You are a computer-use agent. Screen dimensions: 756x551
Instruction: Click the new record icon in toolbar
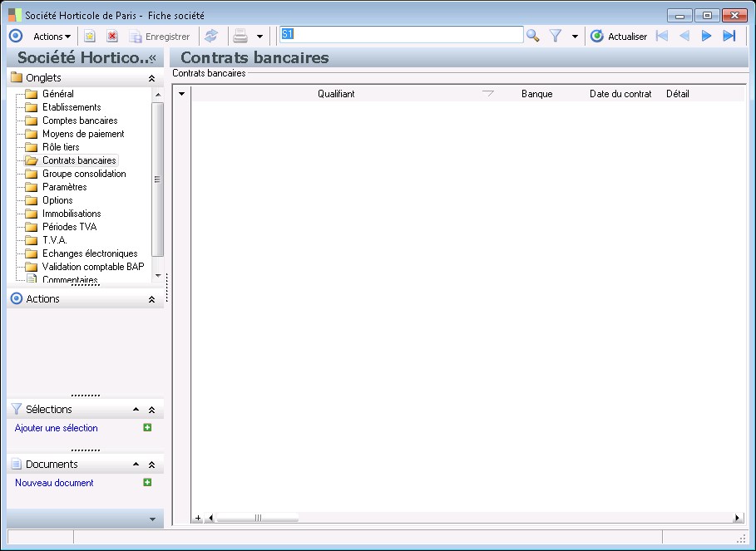click(x=90, y=36)
